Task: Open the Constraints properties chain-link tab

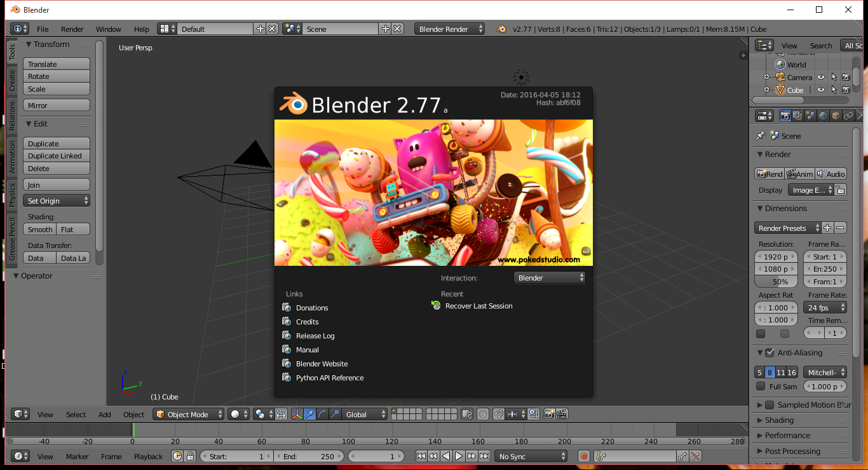Action: [x=848, y=115]
